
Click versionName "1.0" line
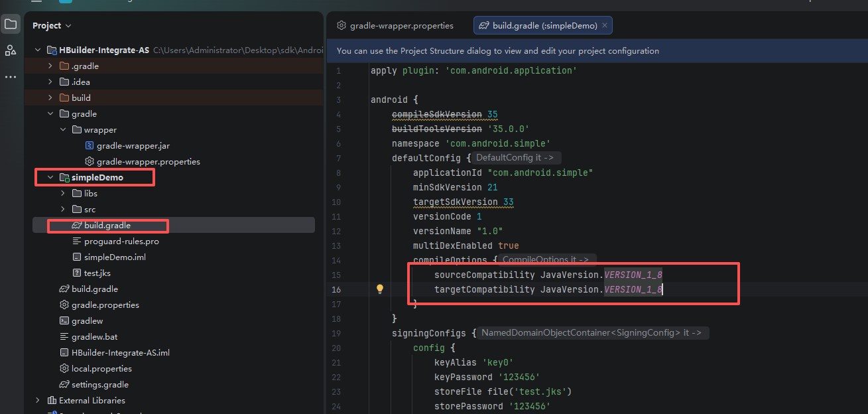pos(458,231)
